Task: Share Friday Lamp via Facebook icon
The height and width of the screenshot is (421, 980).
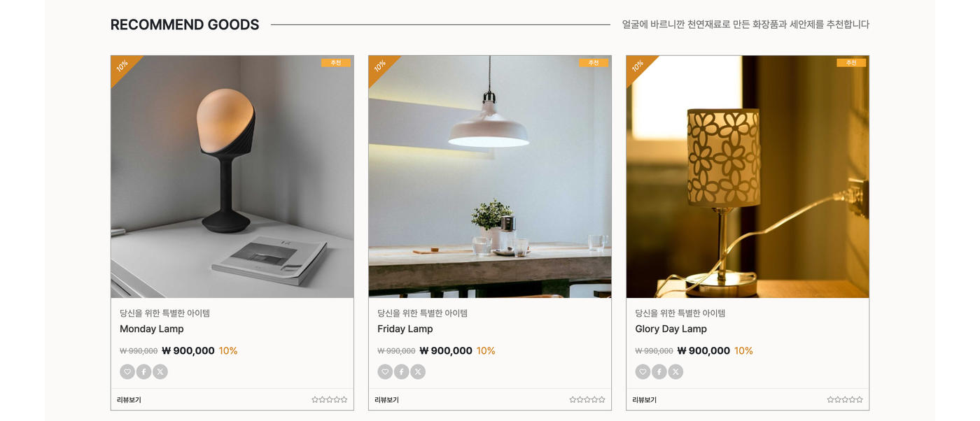Action: click(401, 372)
